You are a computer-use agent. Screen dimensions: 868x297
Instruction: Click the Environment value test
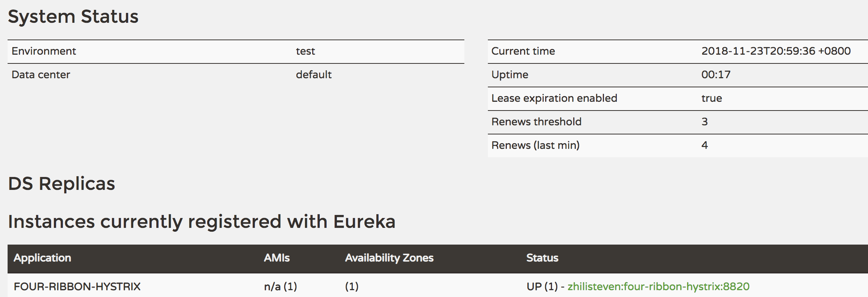point(305,51)
